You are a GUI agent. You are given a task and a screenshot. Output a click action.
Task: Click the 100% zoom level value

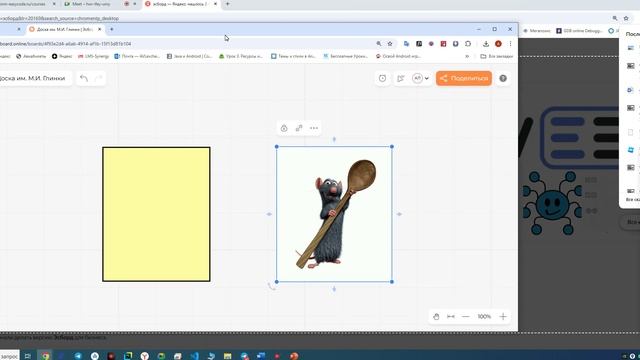coord(484,317)
